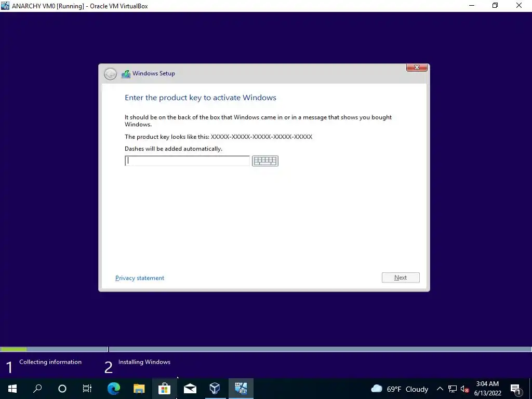
Task: Click the VirtualBox window title icon
Action: [x=5, y=5]
